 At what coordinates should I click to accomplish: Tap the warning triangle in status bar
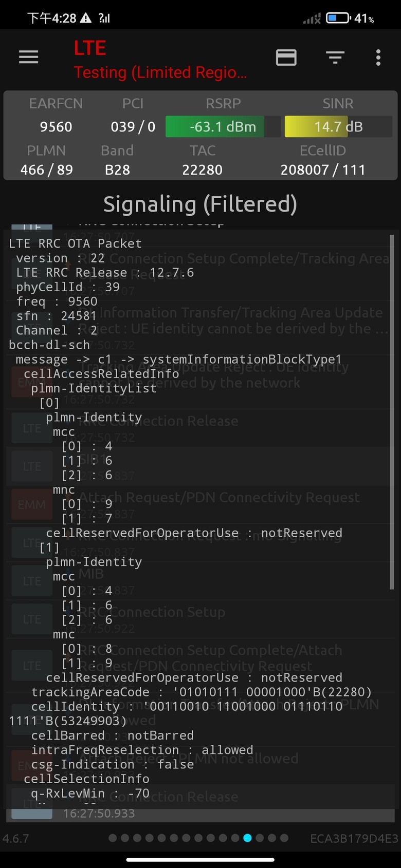point(86,18)
